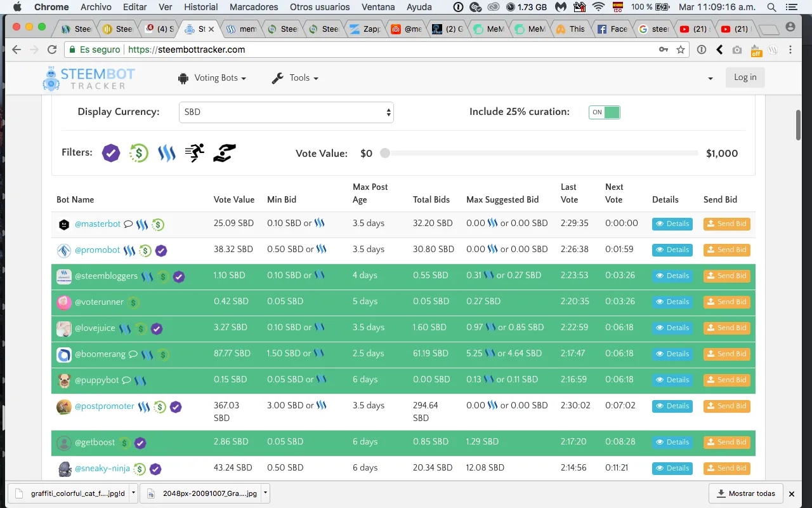Open Details for @promobot
Viewport: 812px width, 508px height.
(672, 250)
